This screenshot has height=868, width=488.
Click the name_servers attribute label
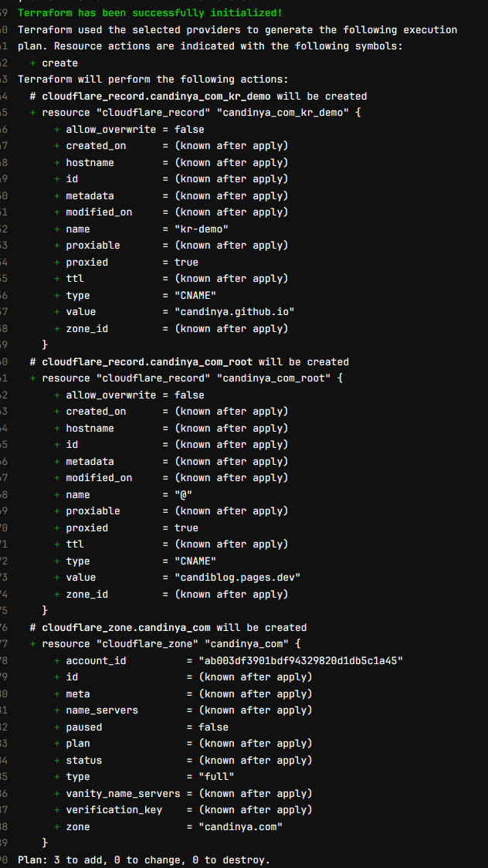coord(102,710)
